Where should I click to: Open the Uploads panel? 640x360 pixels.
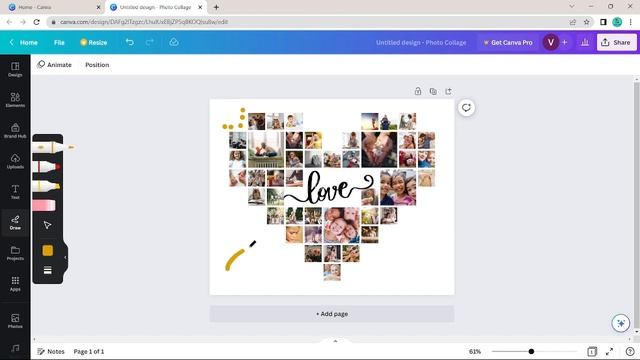click(x=15, y=161)
